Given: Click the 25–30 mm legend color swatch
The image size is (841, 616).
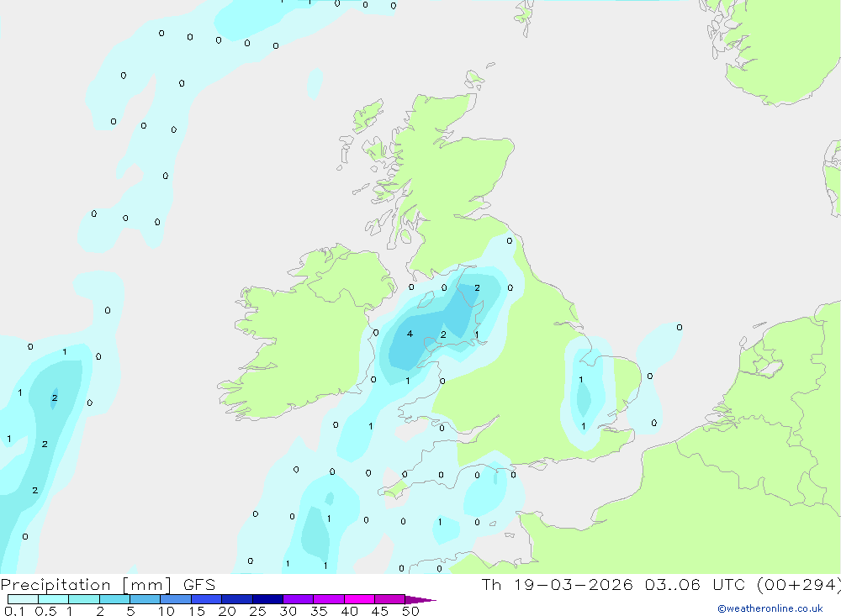Looking at the screenshot, I should click(x=267, y=599).
